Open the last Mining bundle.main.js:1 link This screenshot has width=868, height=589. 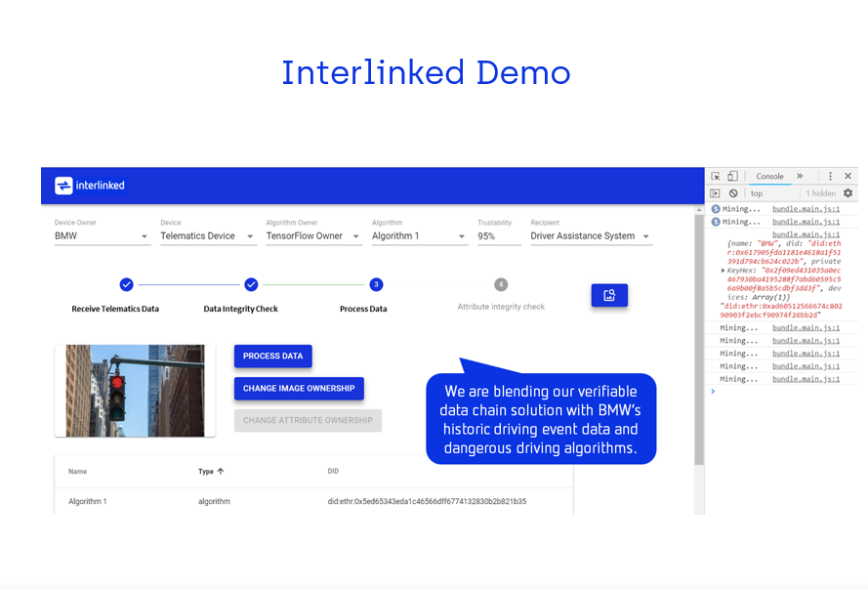806,379
